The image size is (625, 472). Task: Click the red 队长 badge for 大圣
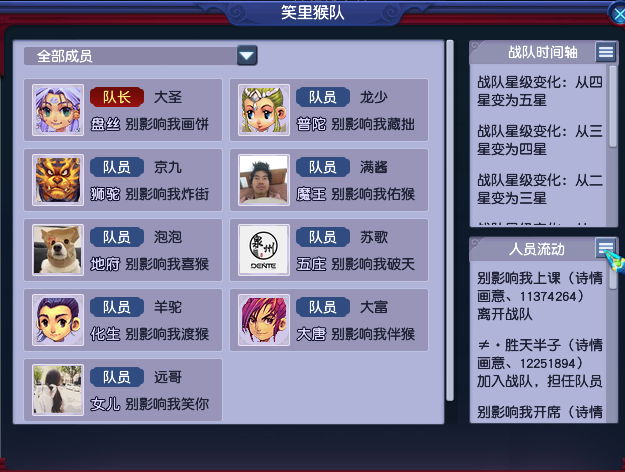click(117, 97)
